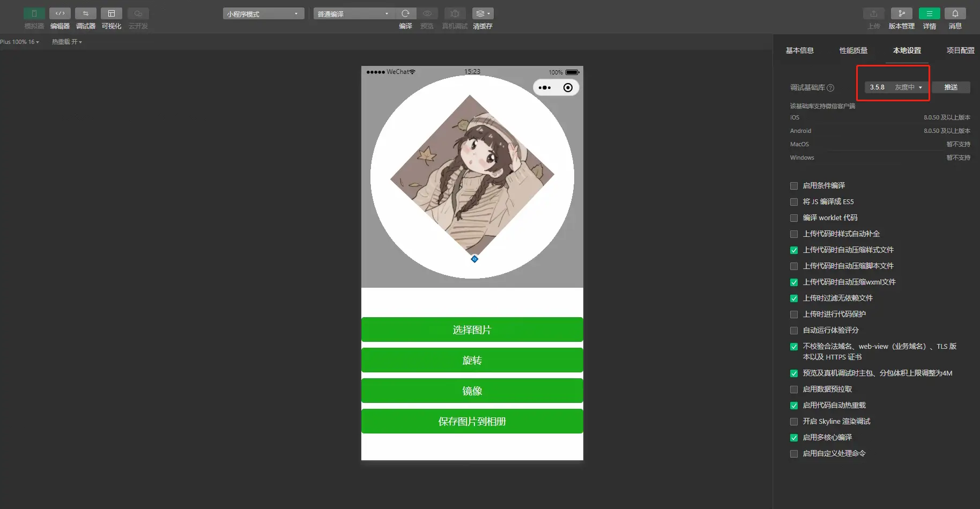Enable 自动运行体验评分 checkbox
This screenshot has width=980, height=509.
(x=794, y=331)
